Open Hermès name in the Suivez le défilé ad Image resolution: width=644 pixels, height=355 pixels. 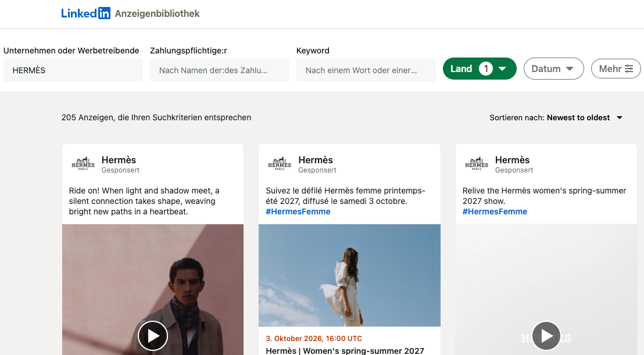point(316,160)
